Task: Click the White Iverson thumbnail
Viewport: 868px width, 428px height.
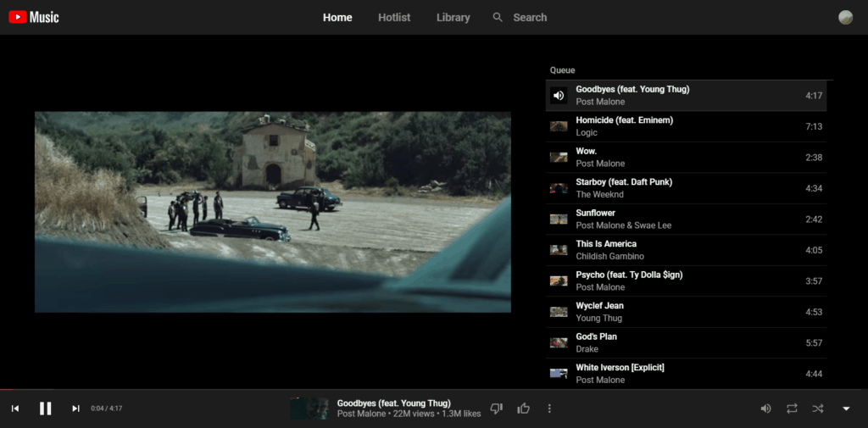Action: (x=559, y=374)
